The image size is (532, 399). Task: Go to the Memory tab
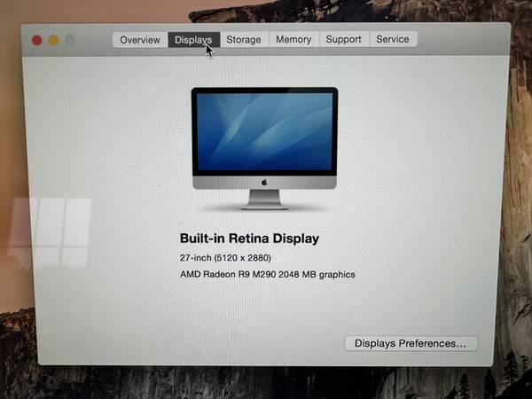coord(293,39)
